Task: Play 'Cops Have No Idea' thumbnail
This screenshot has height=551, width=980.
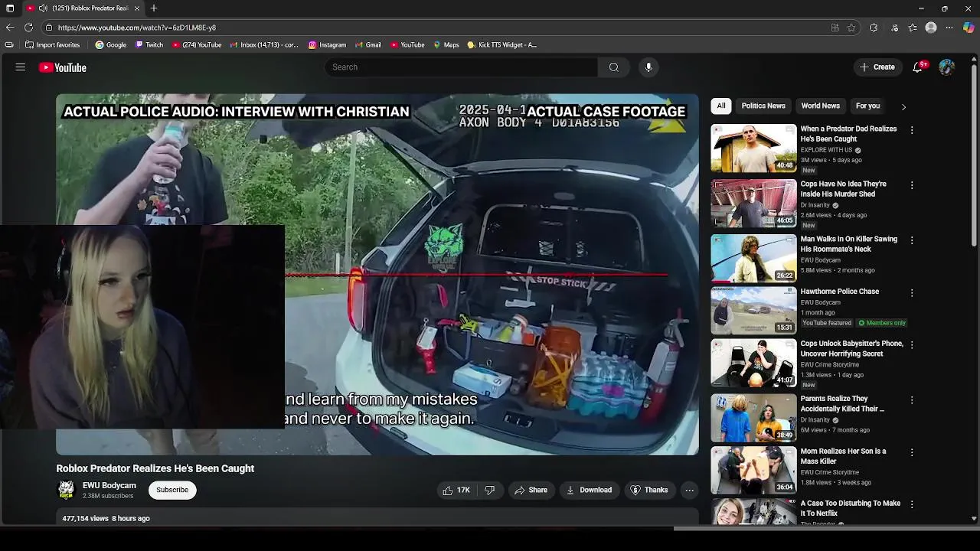Action: point(754,204)
